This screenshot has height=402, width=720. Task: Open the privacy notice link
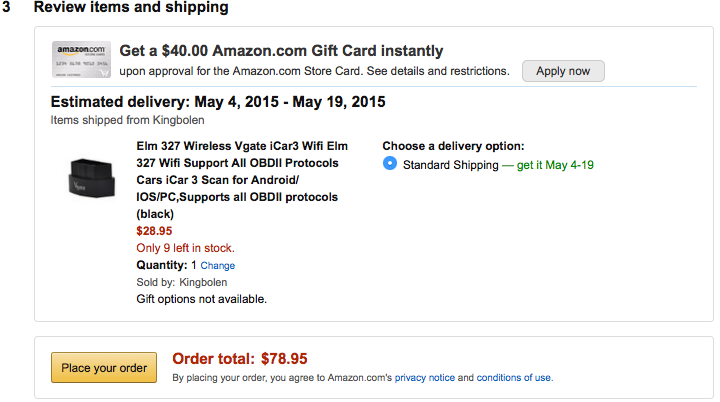click(x=424, y=378)
